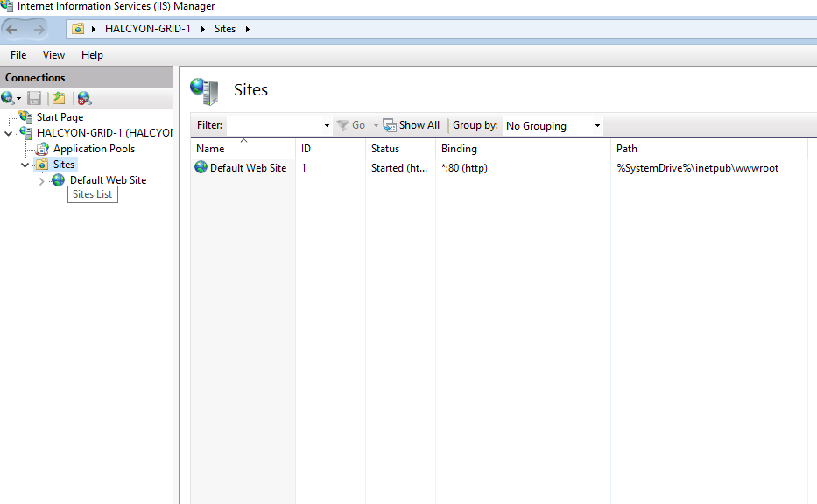Screen dimensions: 817x504
Task: Collapse the HALCYON-GRID-1 server node
Action: (9, 133)
